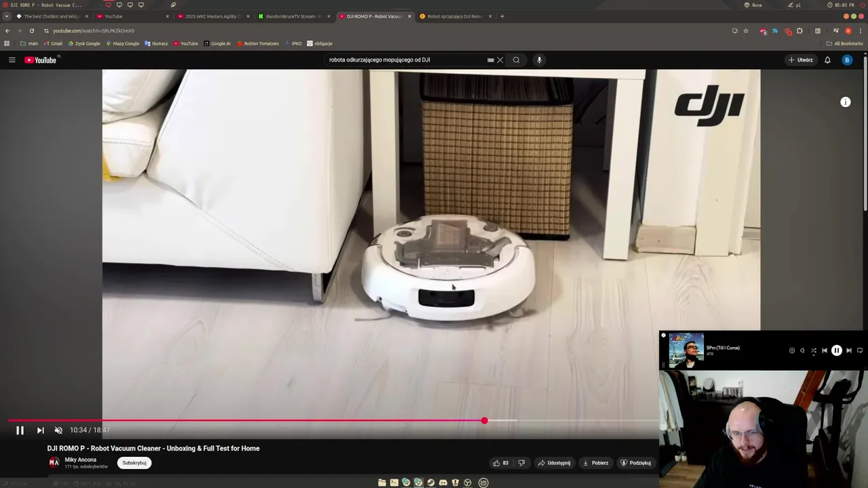Open the terminal from the taskbar
Screen dimensions: 868x488
394,483
